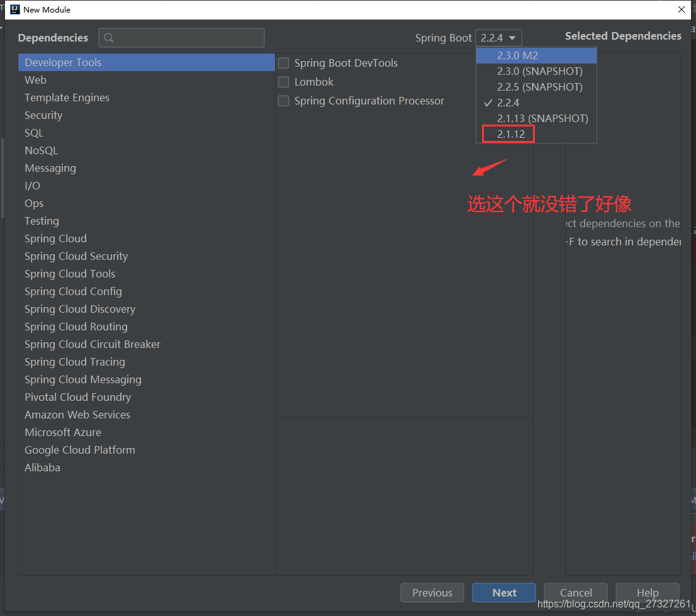The image size is (696, 616).
Task: Click the IntelliJ logo in title bar
Action: click(14, 9)
